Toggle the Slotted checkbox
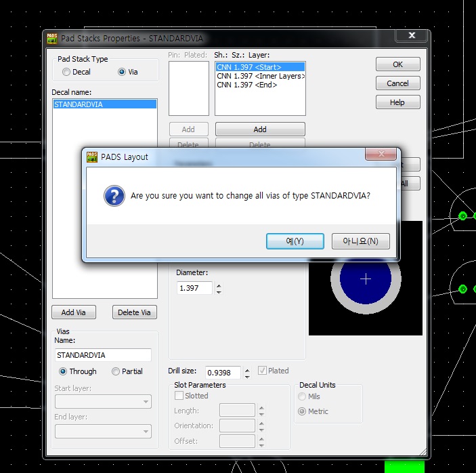The height and width of the screenshot is (473, 476). pyautogui.click(x=179, y=396)
